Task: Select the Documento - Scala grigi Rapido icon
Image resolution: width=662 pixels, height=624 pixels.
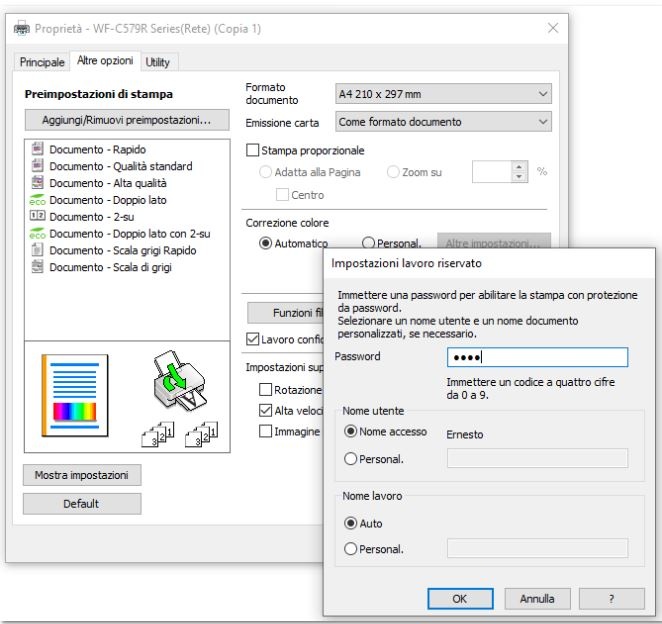Action: pyautogui.click(x=39, y=249)
